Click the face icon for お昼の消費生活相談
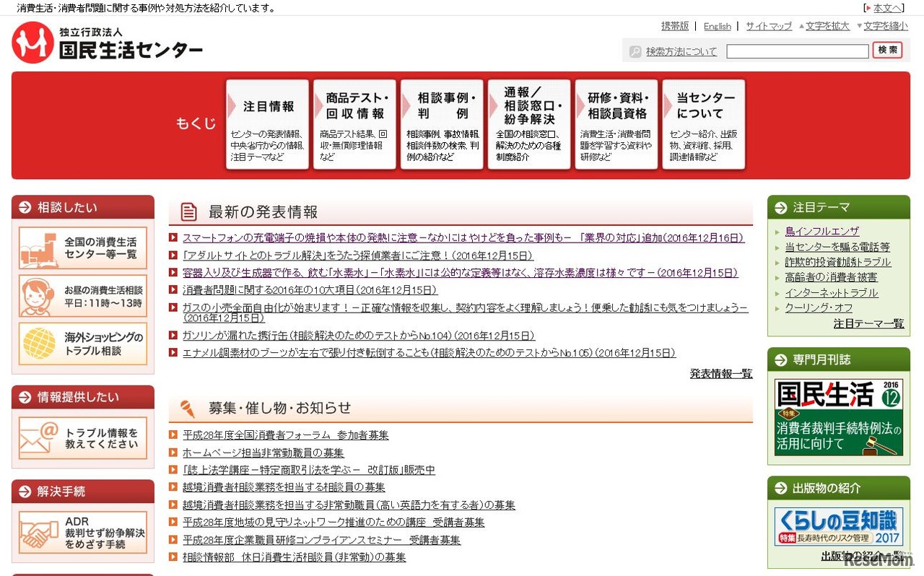The height and width of the screenshot is (576, 924). click(x=38, y=297)
